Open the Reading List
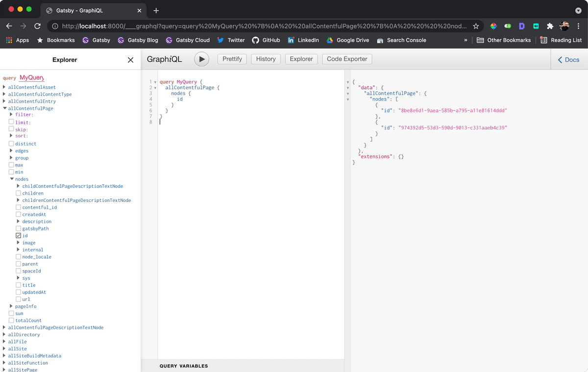 click(561, 40)
